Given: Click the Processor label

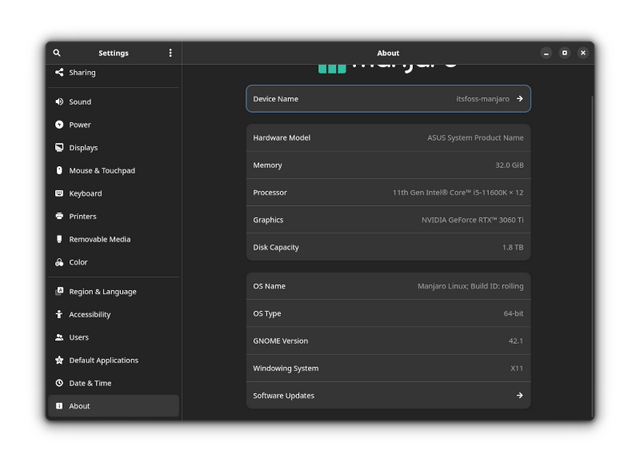Looking at the screenshot, I should [270, 193].
